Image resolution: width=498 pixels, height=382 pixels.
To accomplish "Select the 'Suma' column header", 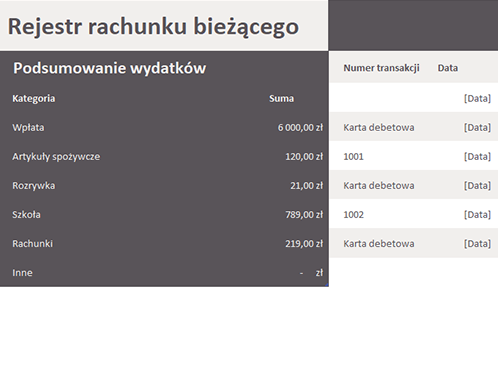I will pos(281,98).
